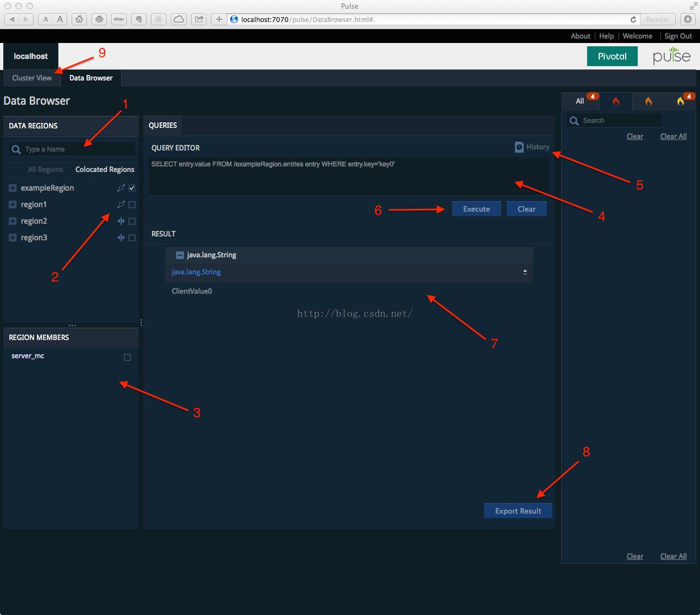Select the All Regions filter tab

(45, 170)
